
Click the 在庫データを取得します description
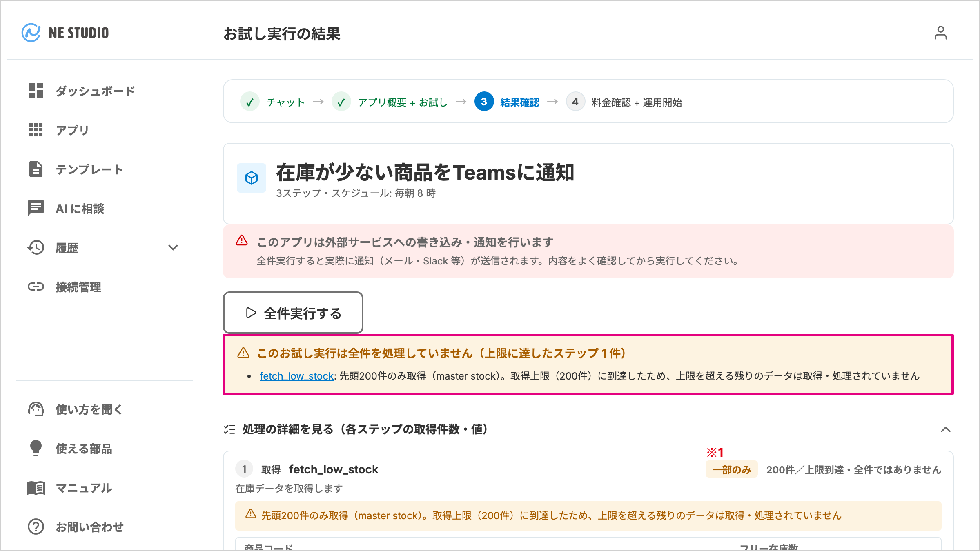[x=289, y=489]
